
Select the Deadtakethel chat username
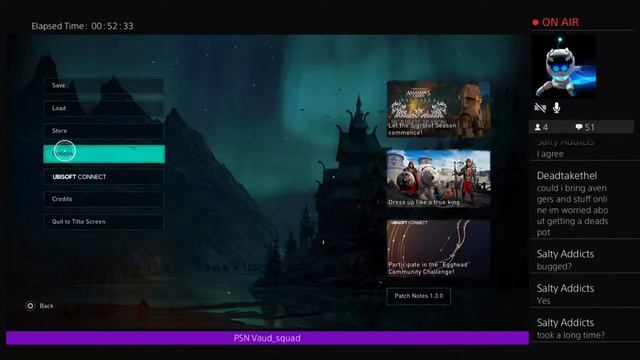click(x=567, y=176)
